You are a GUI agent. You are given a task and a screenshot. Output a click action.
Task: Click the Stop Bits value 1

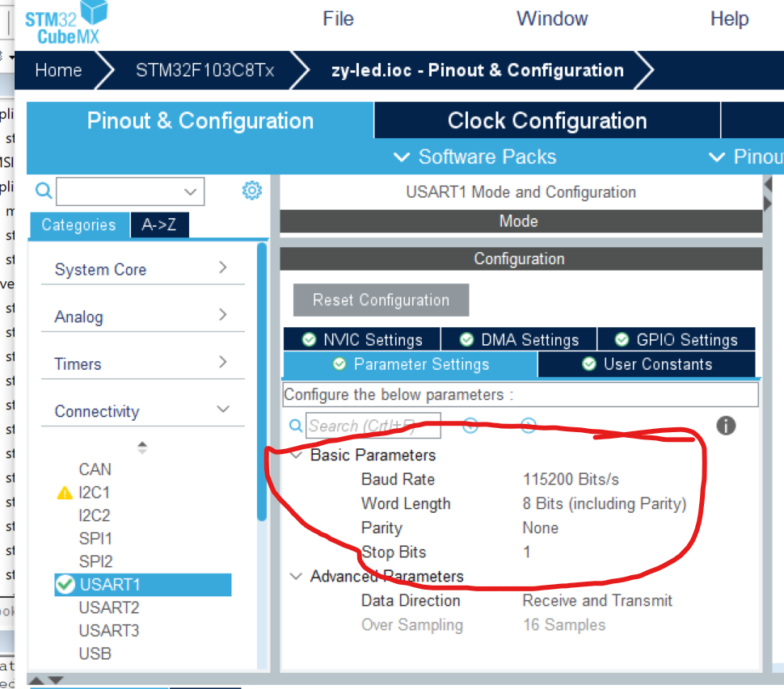[x=526, y=552]
